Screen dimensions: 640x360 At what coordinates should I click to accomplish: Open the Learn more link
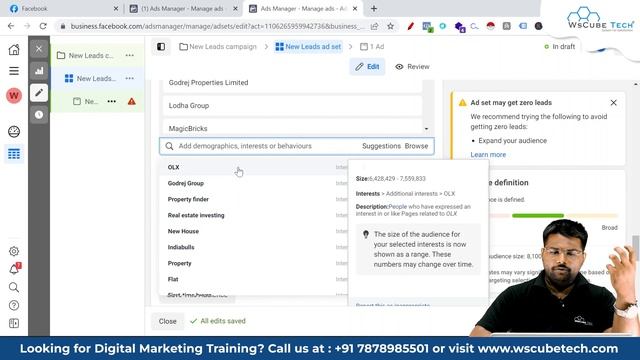point(488,155)
